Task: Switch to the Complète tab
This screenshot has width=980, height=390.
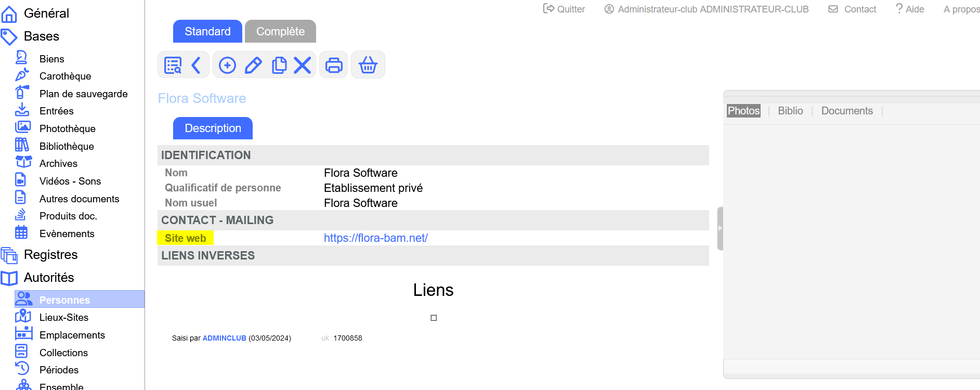Action: point(280,32)
